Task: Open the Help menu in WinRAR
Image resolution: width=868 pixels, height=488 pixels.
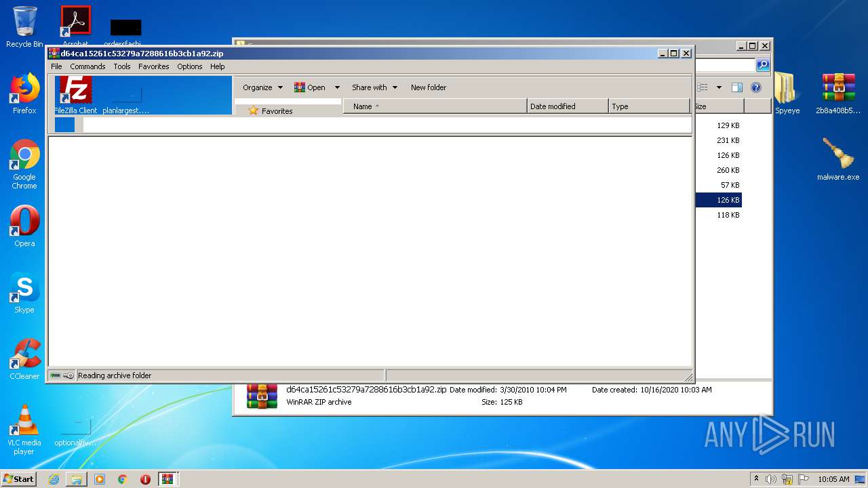Action: (217, 66)
